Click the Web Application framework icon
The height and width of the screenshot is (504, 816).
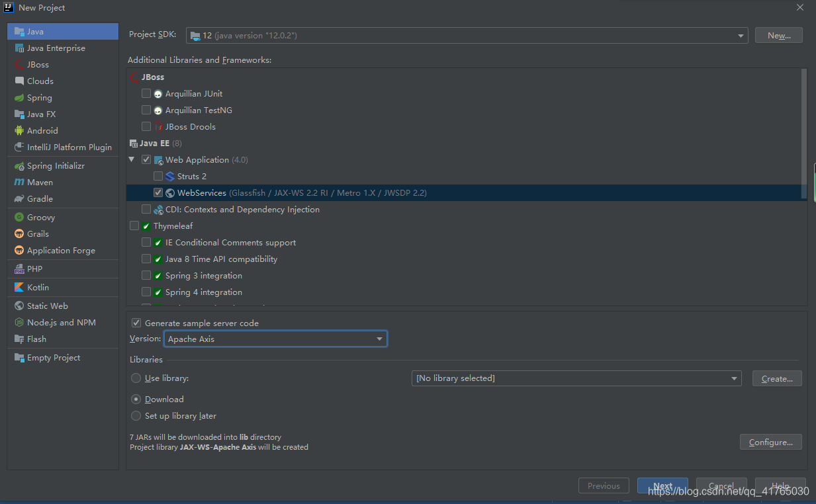click(158, 159)
